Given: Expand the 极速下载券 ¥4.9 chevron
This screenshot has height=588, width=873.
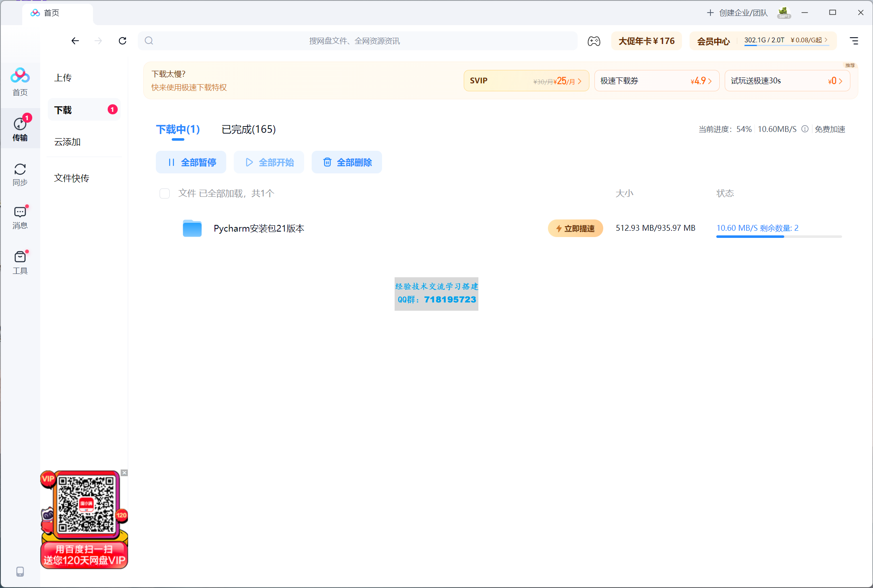Looking at the screenshot, I should tap(710, 80).
